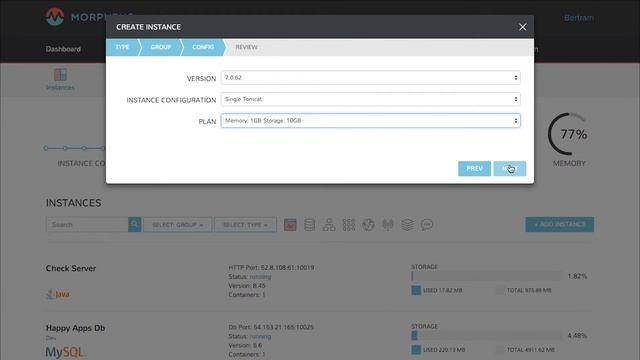640x360 pixels.
Task: Click the 1.82% storage percentage
Action: (577, 276)
